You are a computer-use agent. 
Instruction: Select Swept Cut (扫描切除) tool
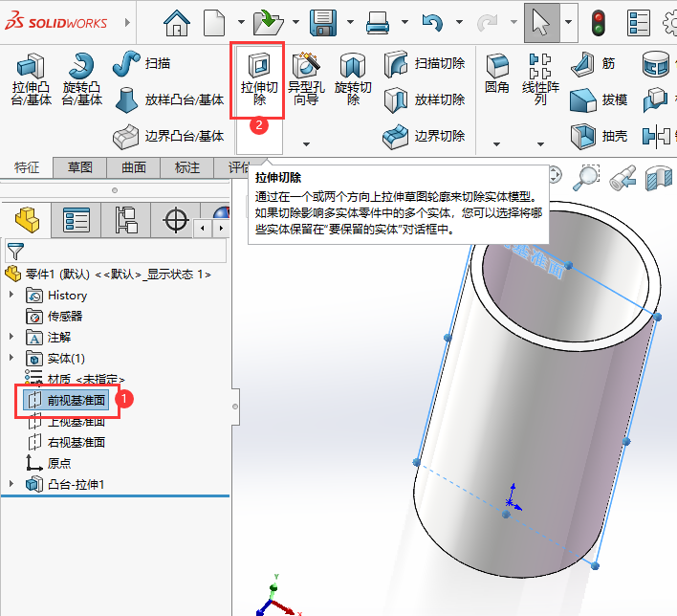pos(425,63)
